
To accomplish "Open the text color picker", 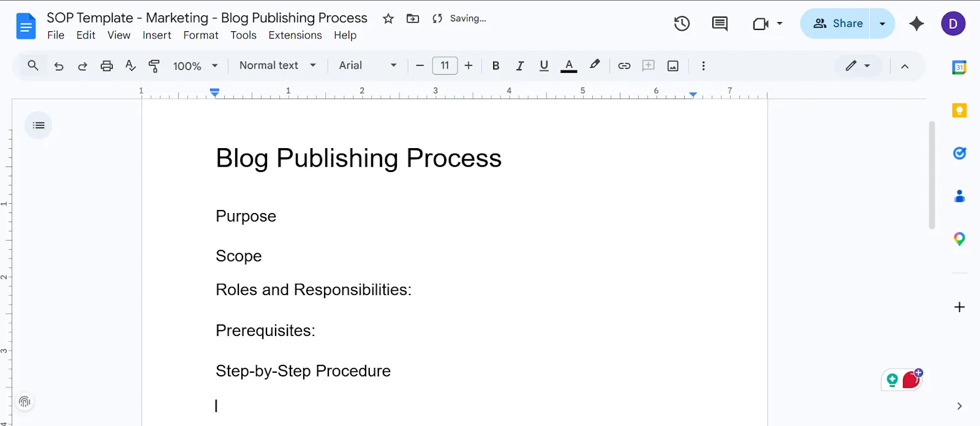I will tap(569, 65).
